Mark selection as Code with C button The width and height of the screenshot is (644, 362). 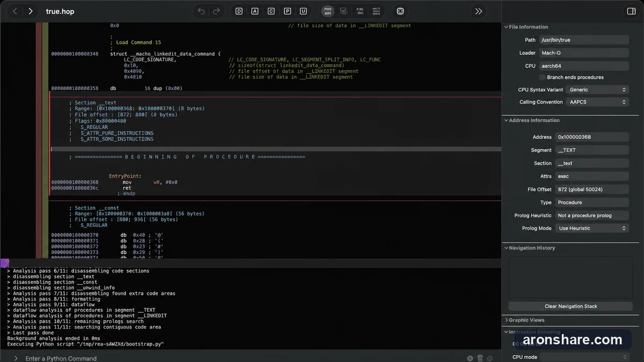(x=271, y=11)
